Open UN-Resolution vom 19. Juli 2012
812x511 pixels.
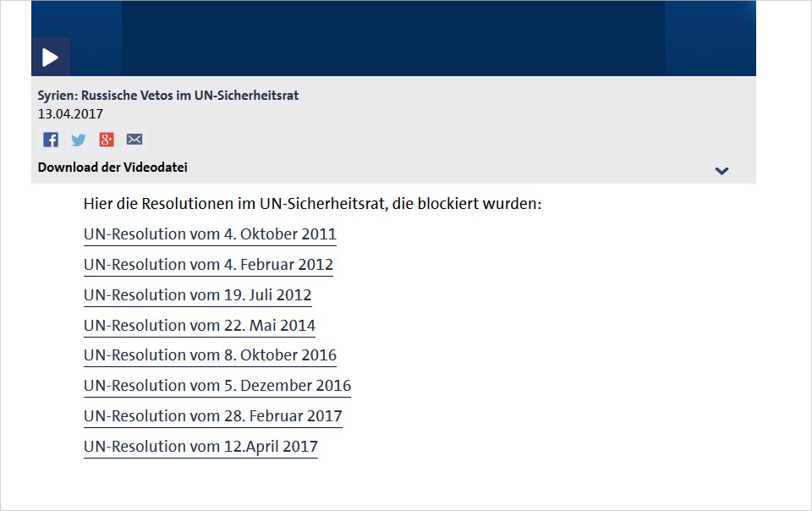(x=197, y=295)
